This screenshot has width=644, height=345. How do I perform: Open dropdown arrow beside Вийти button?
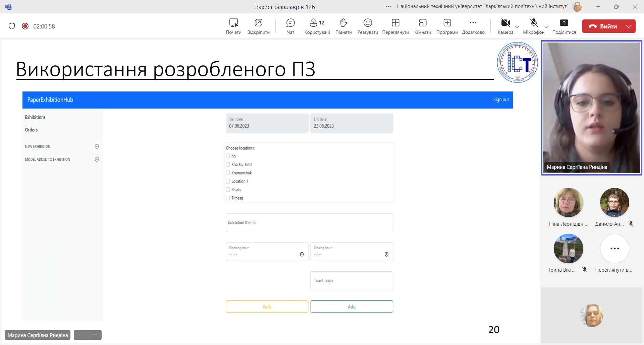[x=629, y=26]
